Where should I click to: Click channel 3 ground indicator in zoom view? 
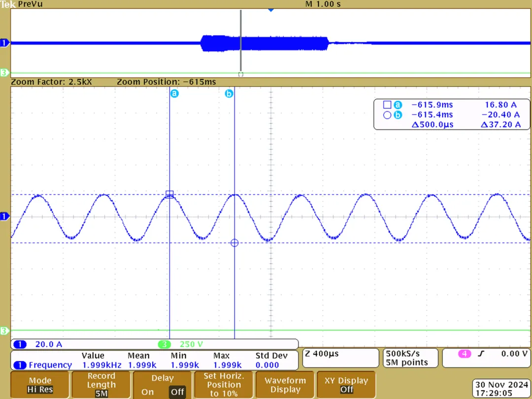point(5,331)
